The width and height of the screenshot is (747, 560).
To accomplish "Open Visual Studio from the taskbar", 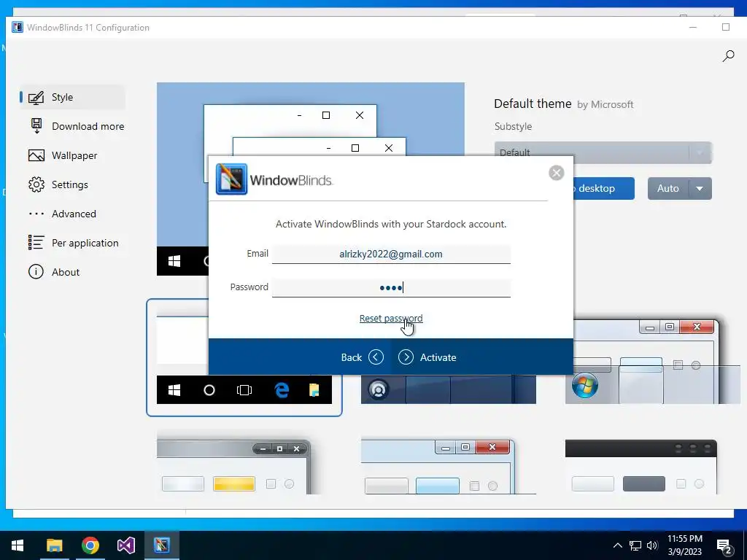I will (x=125, y=545).
